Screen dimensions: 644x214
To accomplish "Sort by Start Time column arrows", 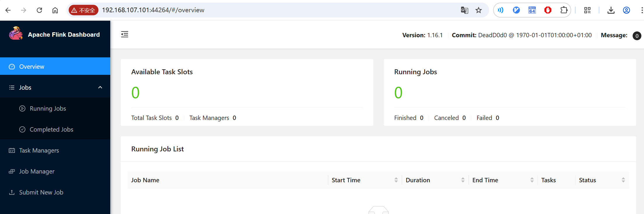I will 396,180.
